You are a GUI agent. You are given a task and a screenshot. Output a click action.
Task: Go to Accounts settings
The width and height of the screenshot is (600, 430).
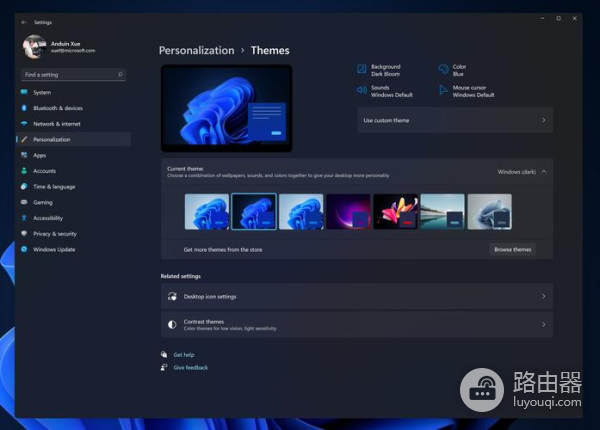pyautogui.click(x=44, y=171)
